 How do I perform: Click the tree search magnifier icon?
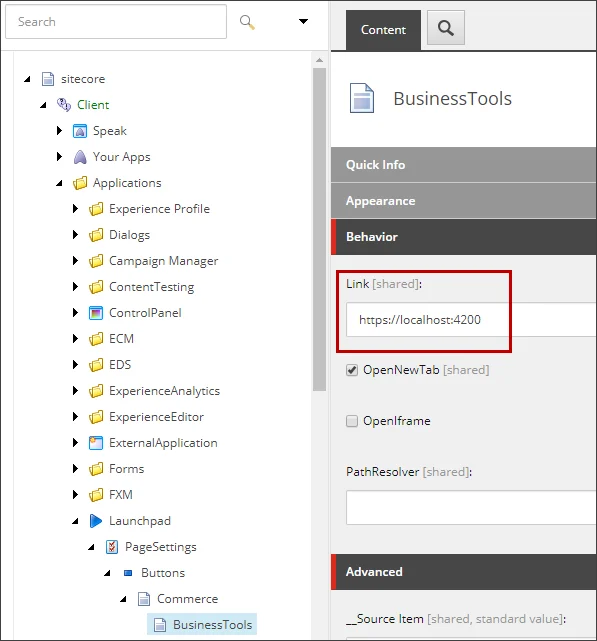(x=247, y=22)
